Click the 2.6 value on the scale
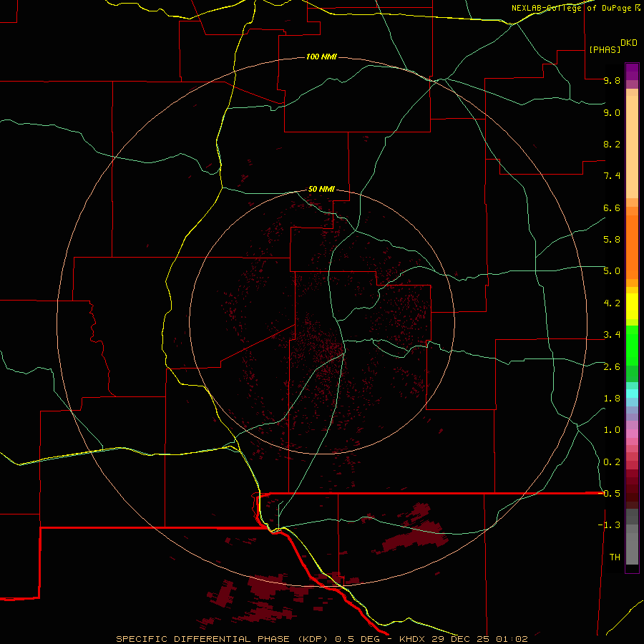This screenshot has width=644, height=644. [x=612, y=366]
